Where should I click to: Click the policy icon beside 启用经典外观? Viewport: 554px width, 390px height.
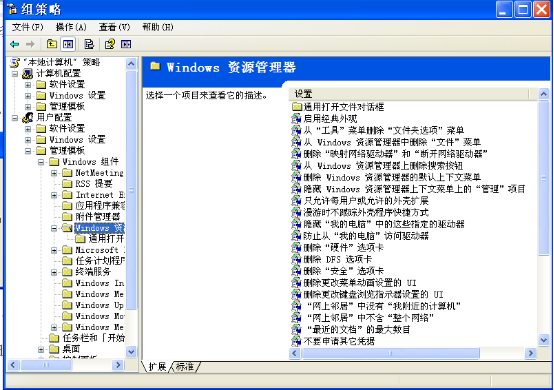[296, 119]
